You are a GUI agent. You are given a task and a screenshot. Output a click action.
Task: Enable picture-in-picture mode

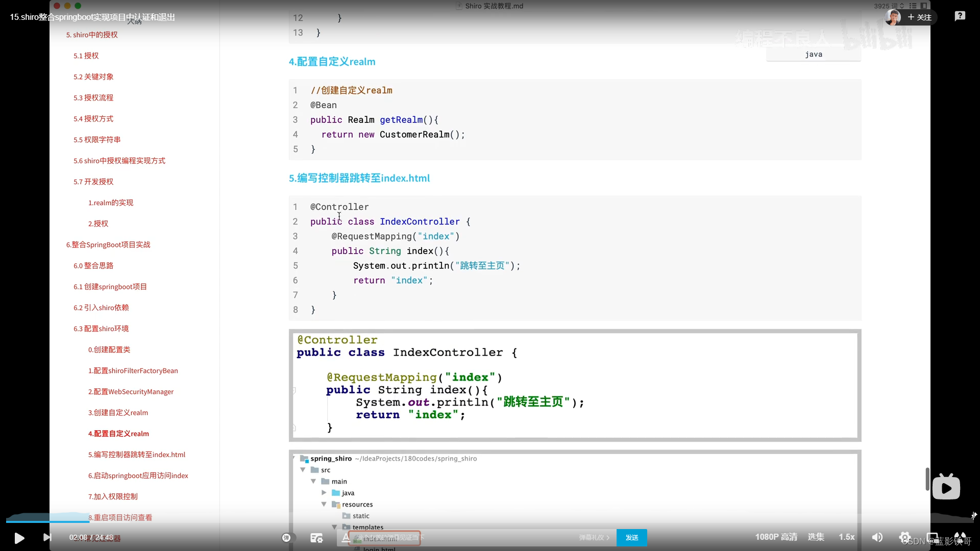pos(933,537)
